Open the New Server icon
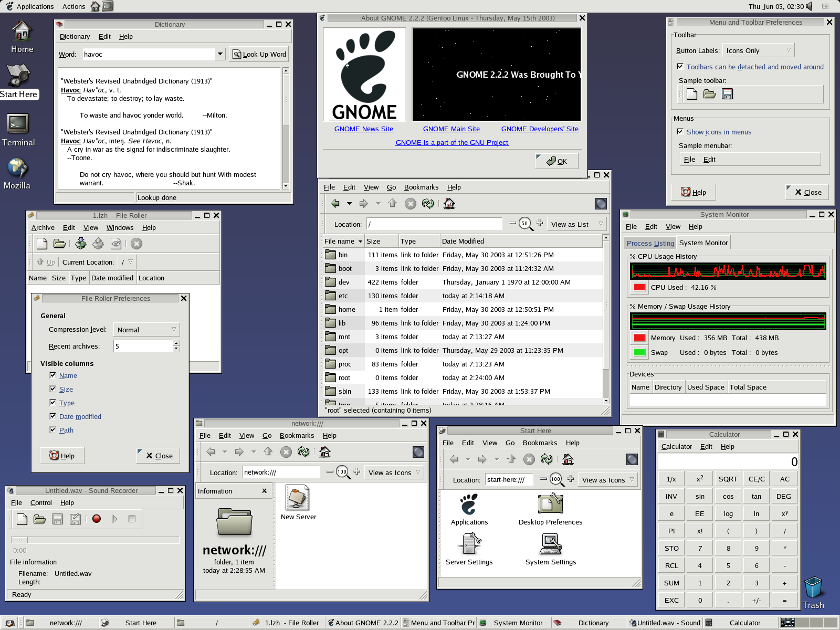 click(x=298, y=499)
